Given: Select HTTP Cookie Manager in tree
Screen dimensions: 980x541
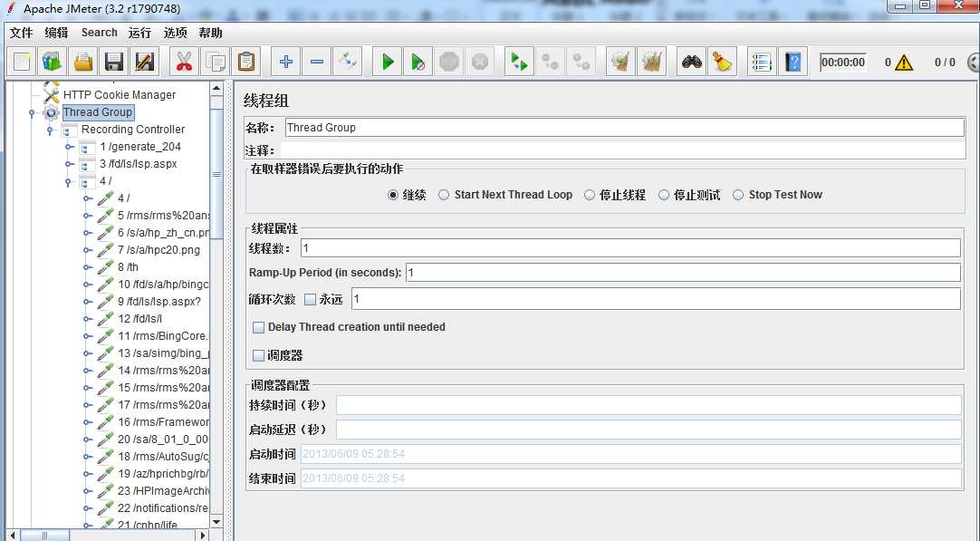Looking at the screenshot, I should point(120,95).
